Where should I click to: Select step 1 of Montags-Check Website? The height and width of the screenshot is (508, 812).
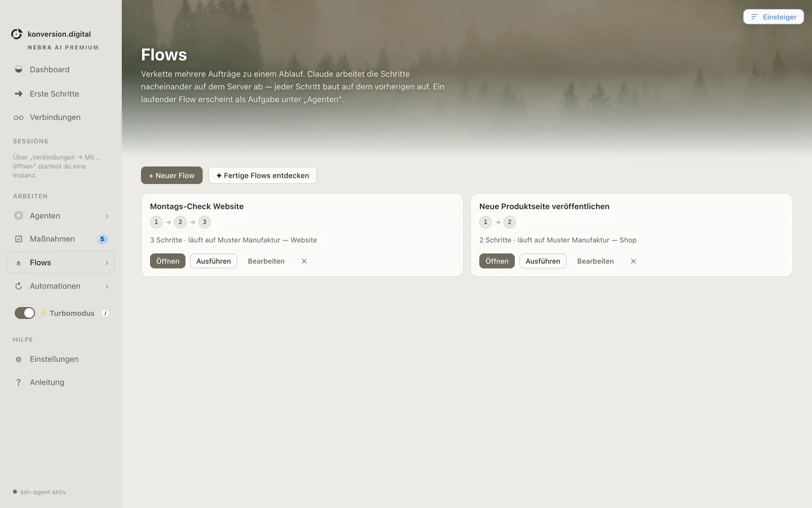(156, 222)
